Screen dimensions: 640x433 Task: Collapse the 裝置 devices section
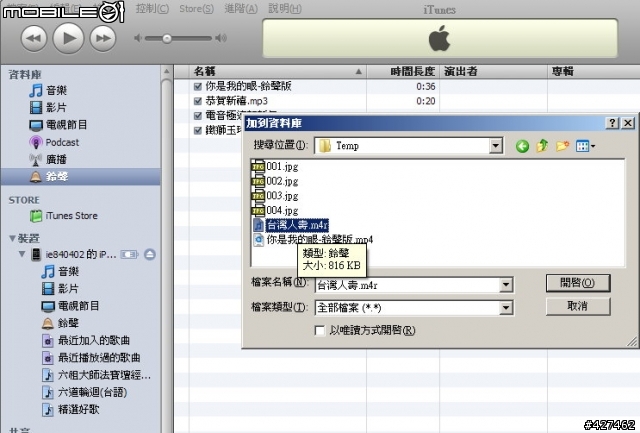point(12,238)
